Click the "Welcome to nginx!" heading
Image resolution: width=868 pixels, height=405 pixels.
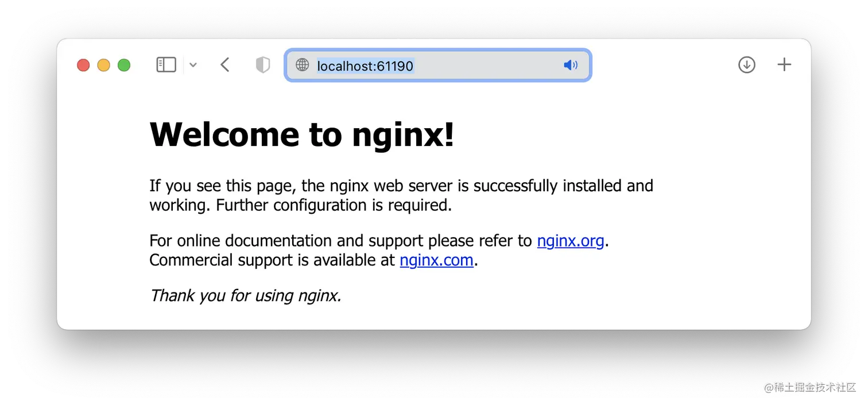coord(302,134)
